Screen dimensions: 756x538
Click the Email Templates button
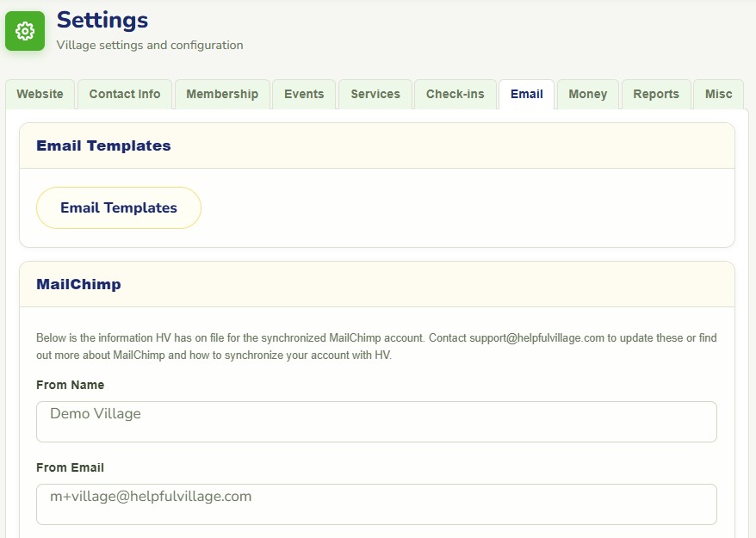119,207
